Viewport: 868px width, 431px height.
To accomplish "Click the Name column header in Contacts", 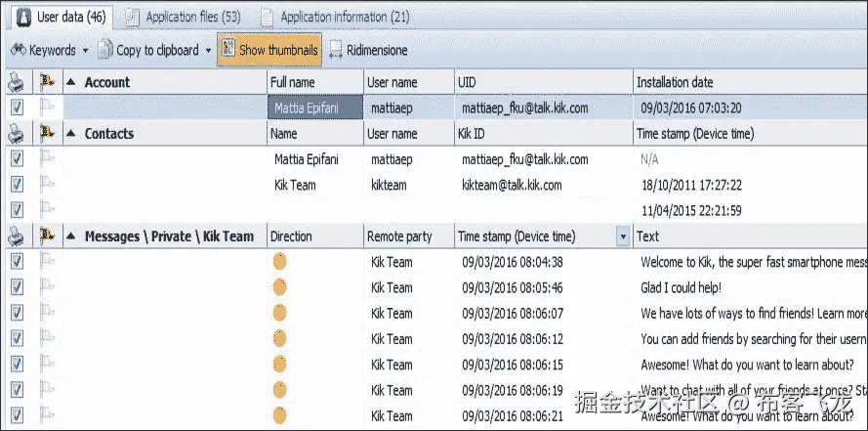I will (315, 134).
